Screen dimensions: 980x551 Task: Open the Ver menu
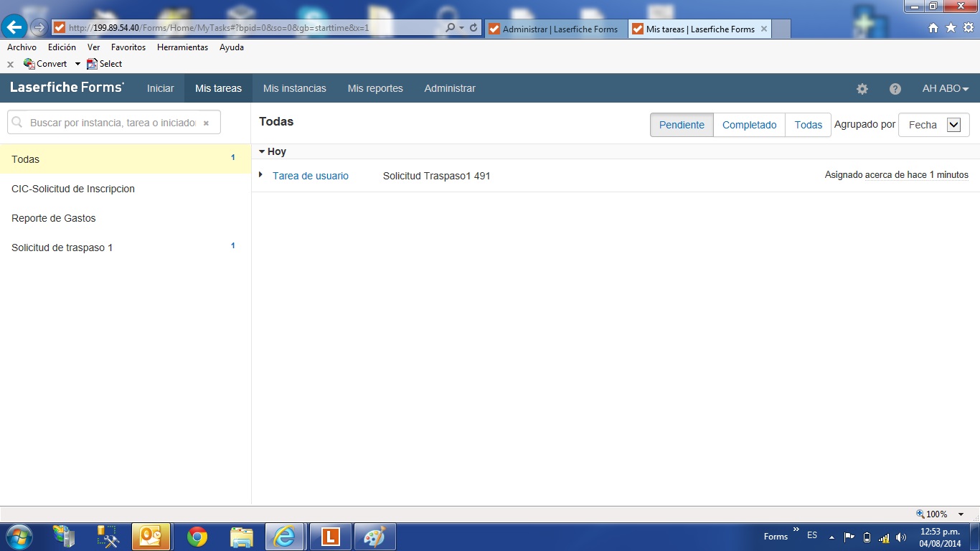[x=93, y=47]
